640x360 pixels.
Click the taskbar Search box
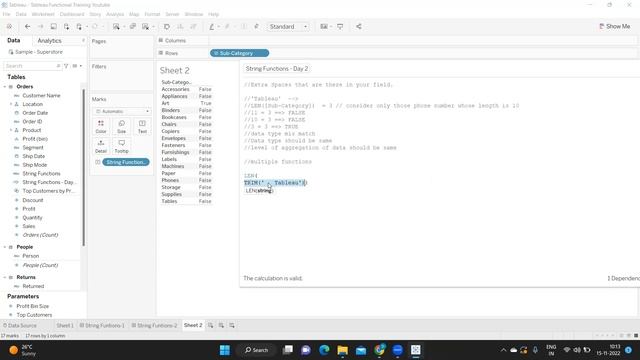[257, 350]
